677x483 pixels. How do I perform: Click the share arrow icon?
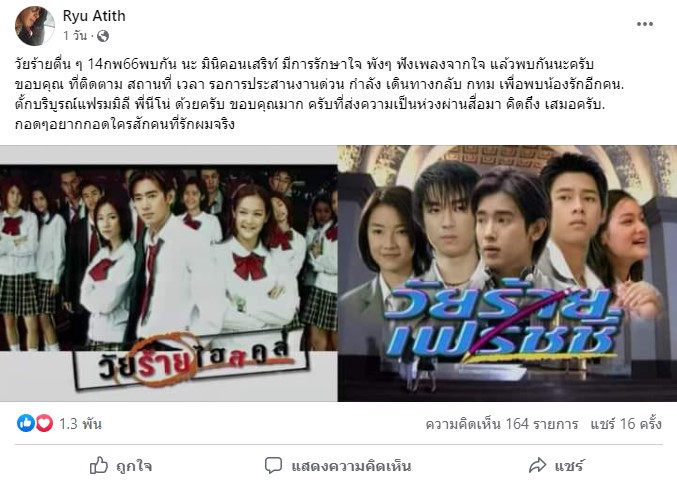(538, 466)
